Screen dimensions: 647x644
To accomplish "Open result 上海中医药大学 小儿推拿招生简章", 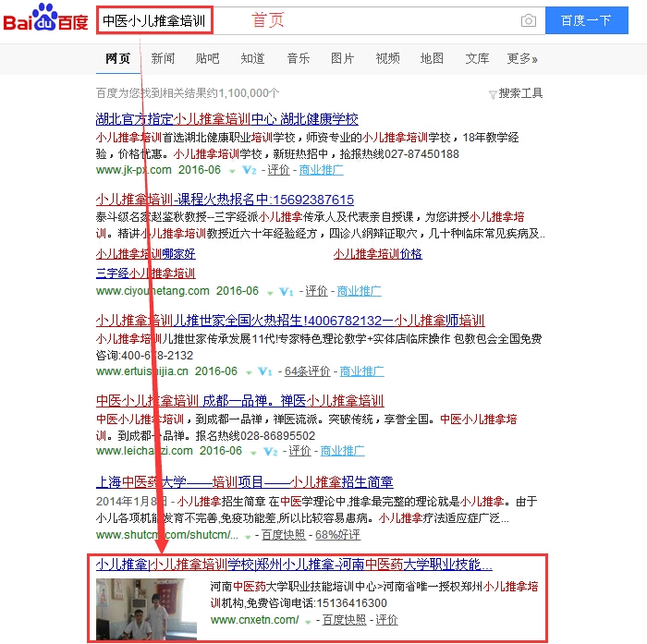I will (244, 482).
